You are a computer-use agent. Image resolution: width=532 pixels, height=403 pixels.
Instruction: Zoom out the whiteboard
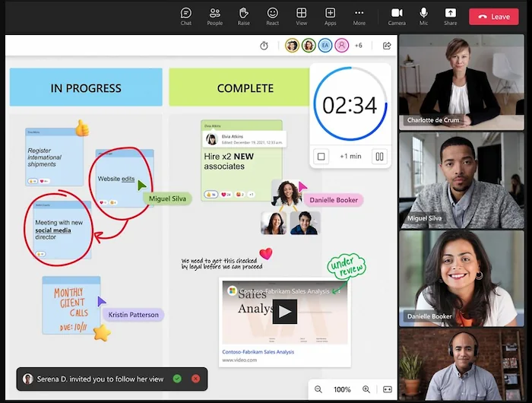pos(318,389)
